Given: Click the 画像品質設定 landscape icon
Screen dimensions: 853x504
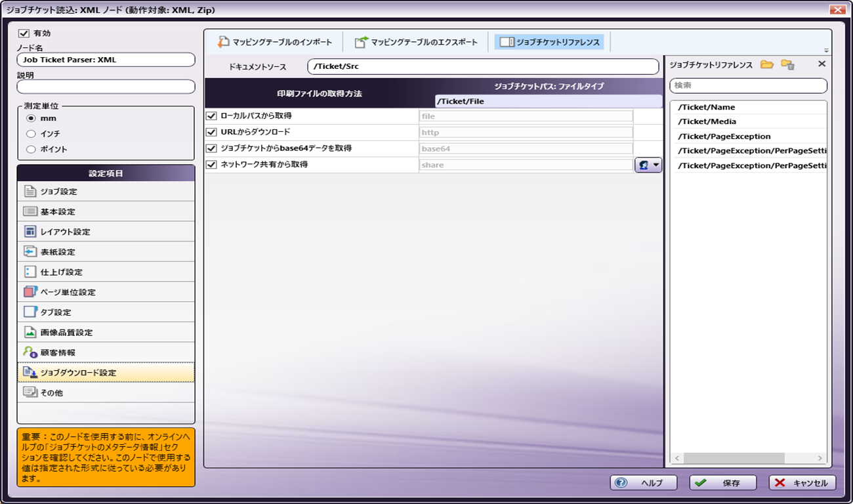Looking at the screenshot, I should [x=30, y=332].
